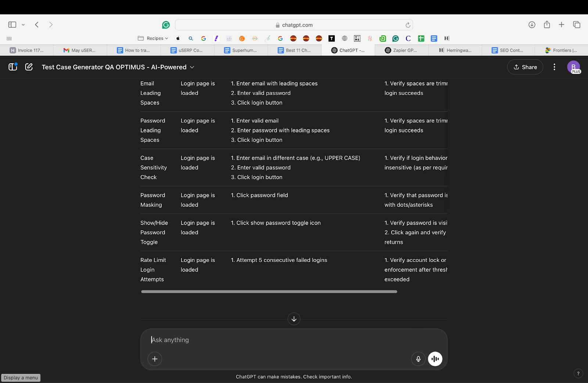Open the black T favicon bookmark
The width and height of the screenshot is (588, 383).
coord(331,38)
